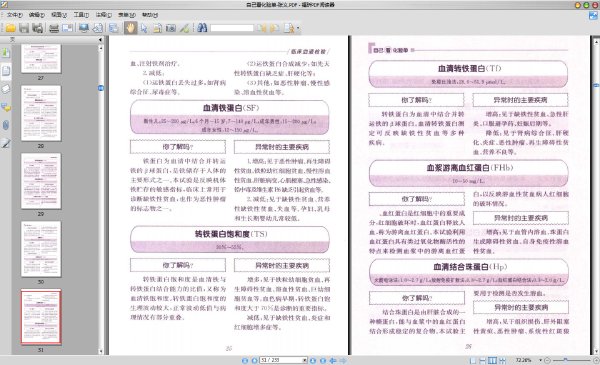Click the rotate page icon next to the monitor
Image resolution: width=600 pixels, height=365 pixels.
click(x=98, y=28)
